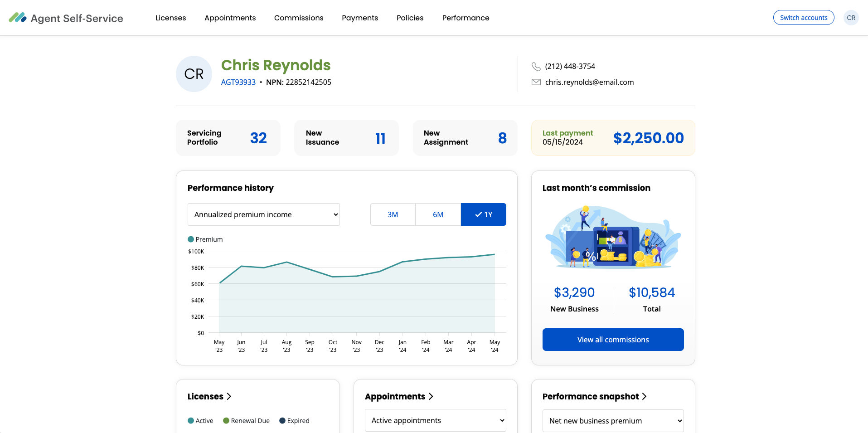The width and height of the screenshot is (868, 433).
Task: Click the chevron next to Performance snapshot
Action: pos(644,396)
